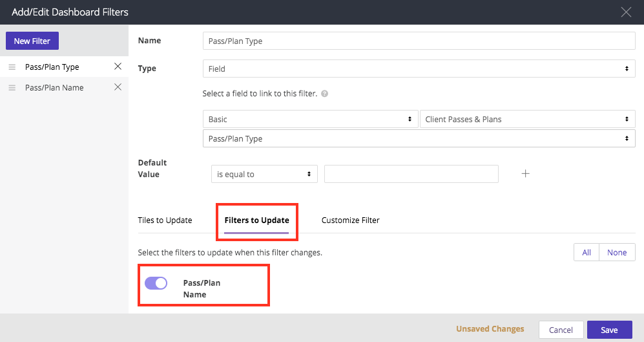Click the default value text field
Image resolution: width=644 pixels, height=342 pixels.
click(x=411, y=174)
